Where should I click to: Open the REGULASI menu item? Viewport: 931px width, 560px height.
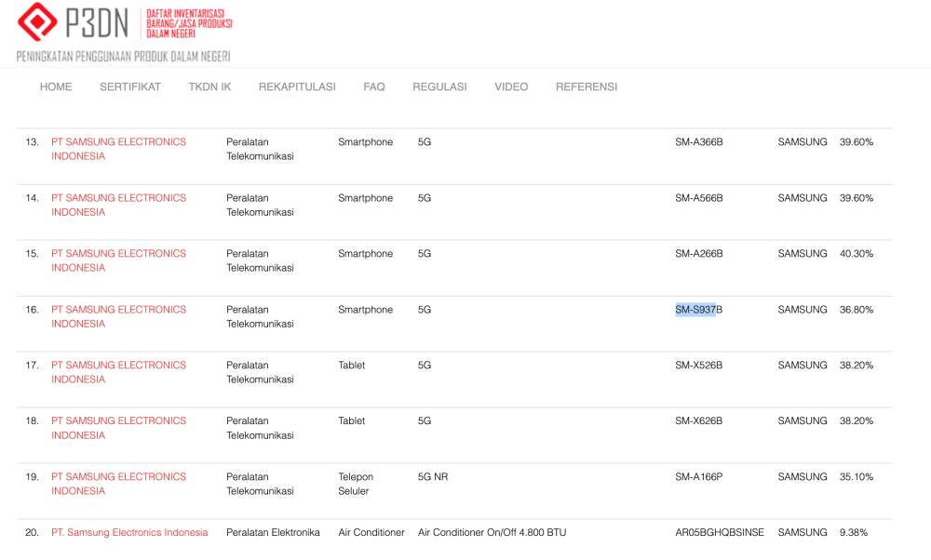[439, 87]
